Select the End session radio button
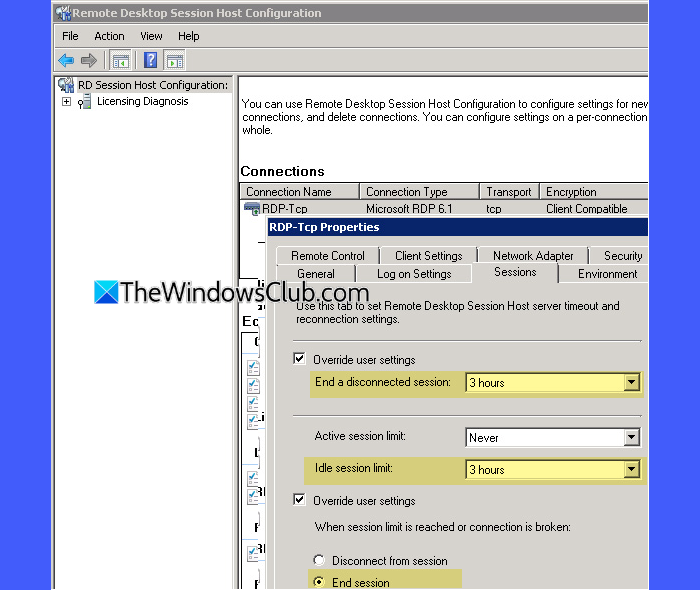This screenshot has width=700, height=590. point(319,582)
